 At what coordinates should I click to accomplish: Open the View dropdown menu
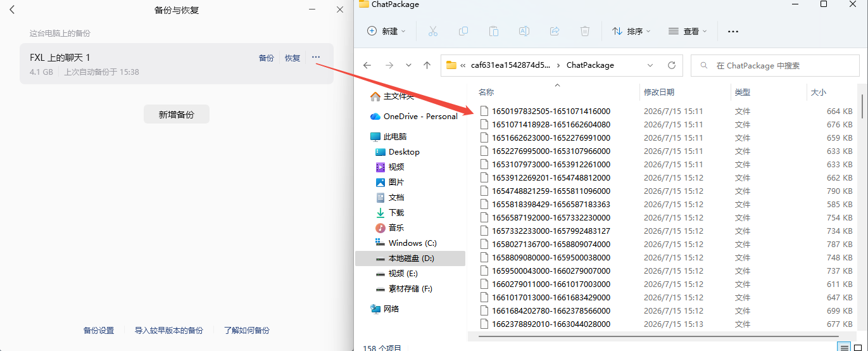(688, 31)
